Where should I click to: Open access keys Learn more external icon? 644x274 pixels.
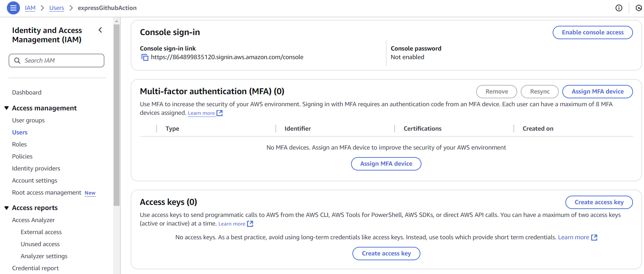[x=250, y=224]
